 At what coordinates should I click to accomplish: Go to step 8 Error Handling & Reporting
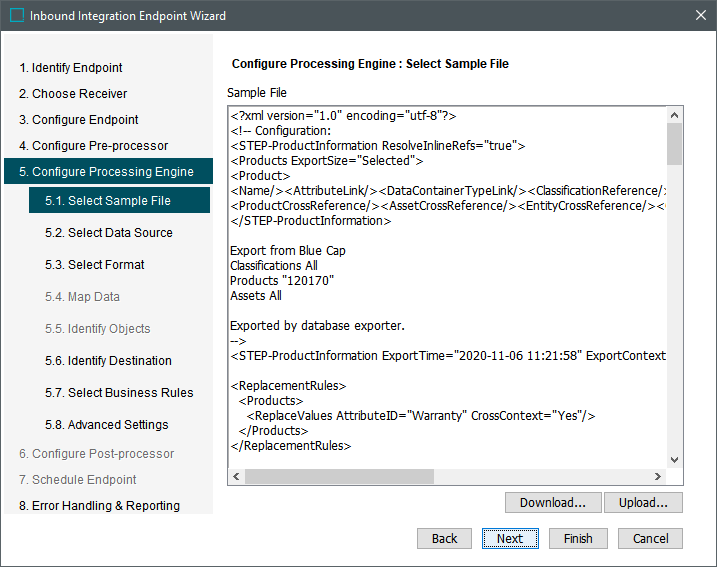[99, 506]
